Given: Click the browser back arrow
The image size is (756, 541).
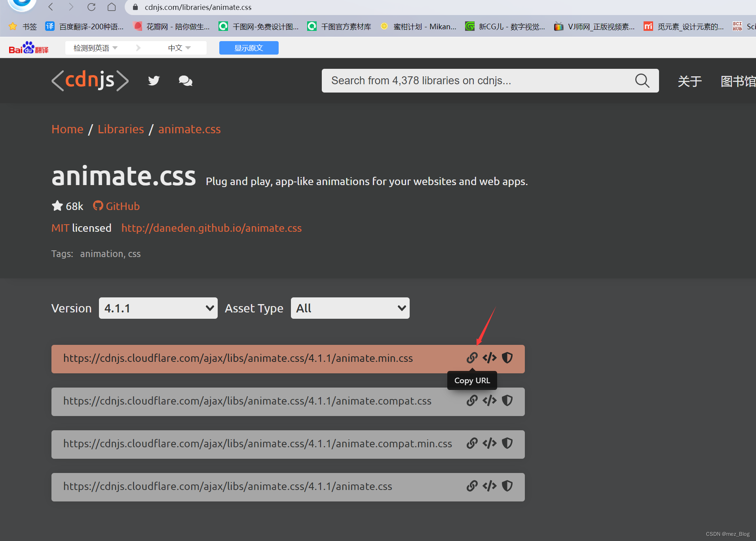Looking at the screenshot, I should [51, 7].
